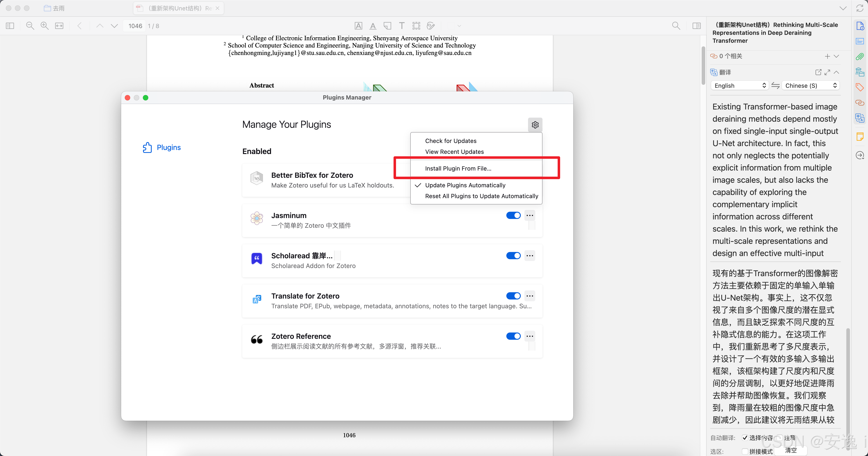Switch to the 去雨 library tab

coord(54,8)
